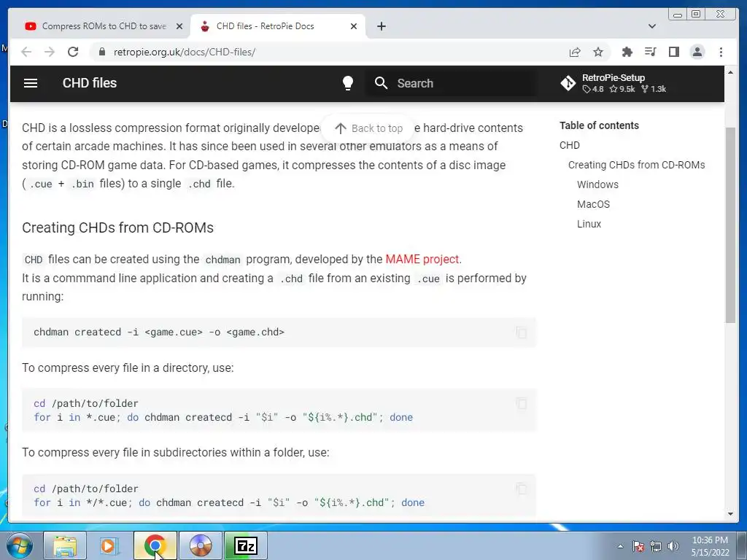The width and height of the screenshot is (747, 560).
Task: Click the Chrome taskbar icon
Action: (x=155, y=545)
